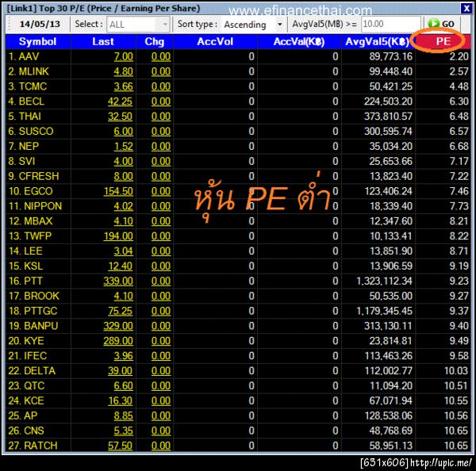The height and width of the screenshot is (471, 476).
Task: Select the LEE symbol
Action: [x=33, y=251]
